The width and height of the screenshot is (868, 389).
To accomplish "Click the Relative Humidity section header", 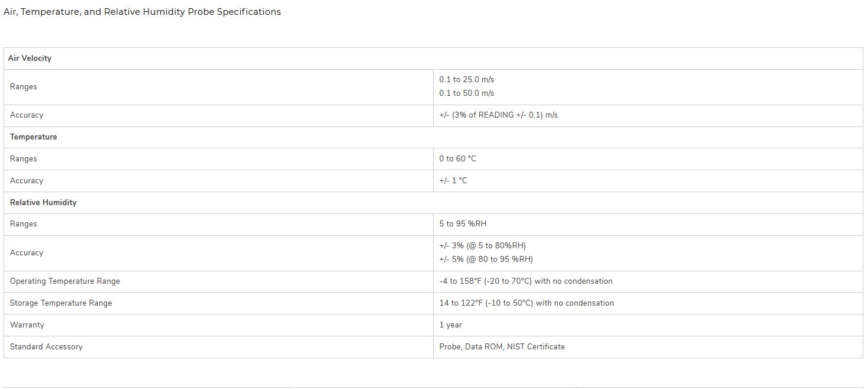I will click(x=43, y=203).
